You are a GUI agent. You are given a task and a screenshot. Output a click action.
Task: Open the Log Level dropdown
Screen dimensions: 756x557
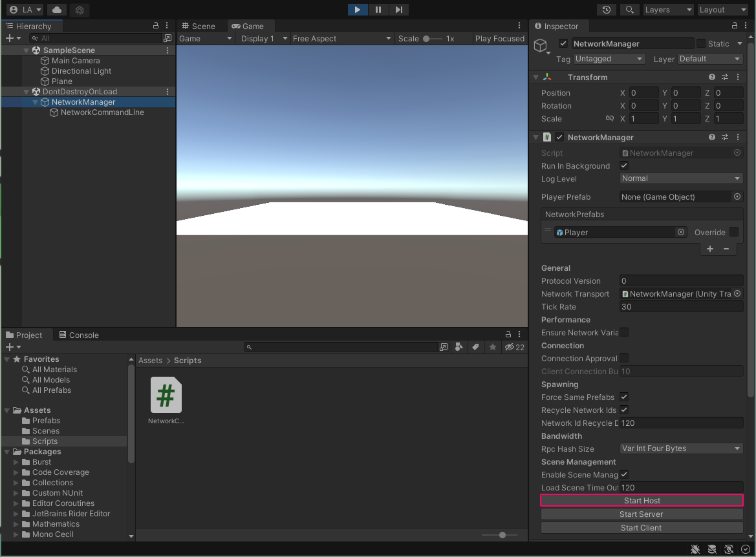click(x=680, y=178)
